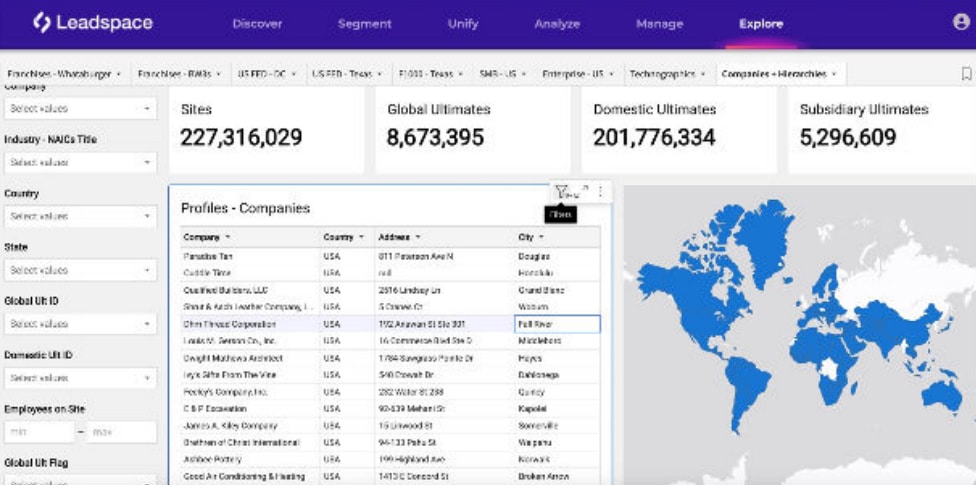Click the Global Ultimates count card
This screenshot has height=487, width=976.
pos(472,130)
